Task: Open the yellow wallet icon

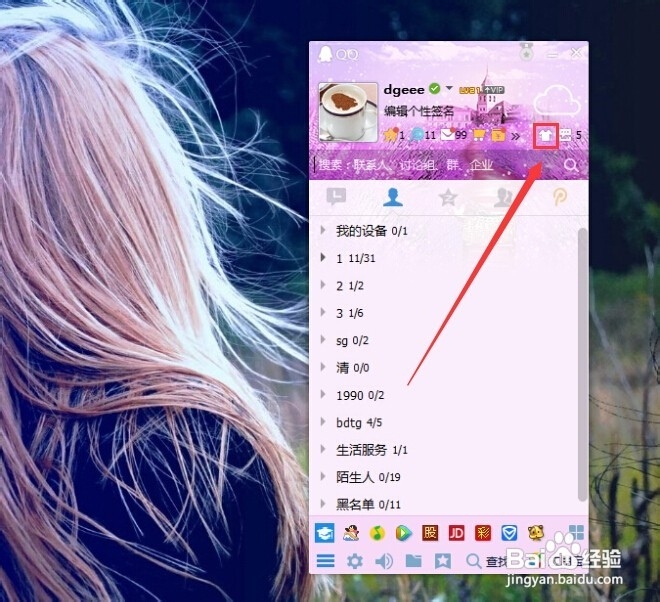Action: (498, 135)
